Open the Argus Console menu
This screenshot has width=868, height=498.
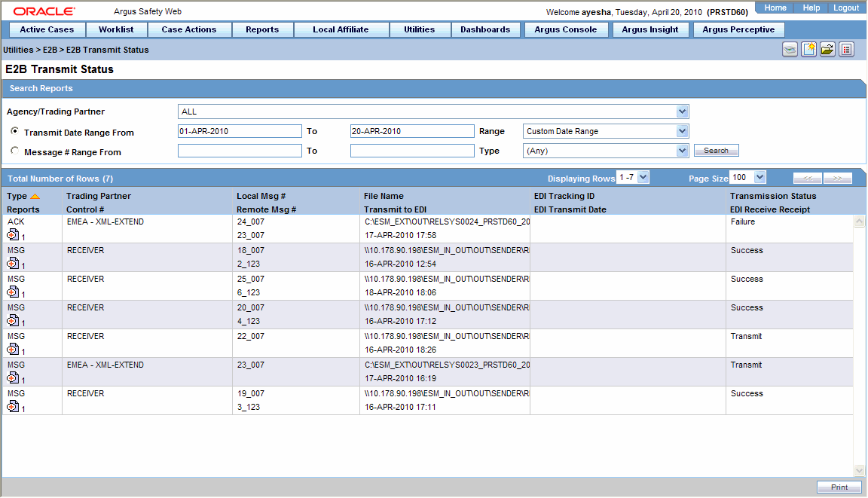565,29
